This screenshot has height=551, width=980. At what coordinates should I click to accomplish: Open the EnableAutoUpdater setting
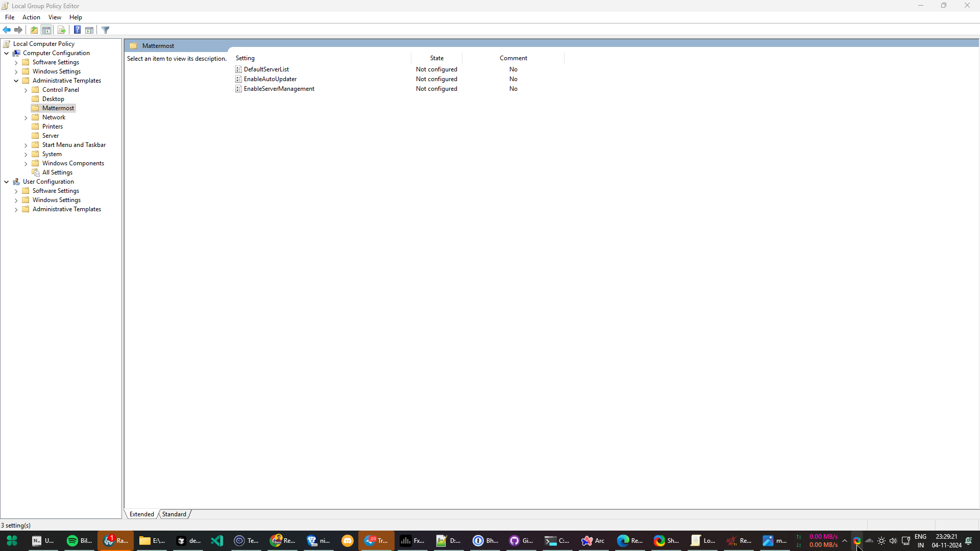click(269, 79)
